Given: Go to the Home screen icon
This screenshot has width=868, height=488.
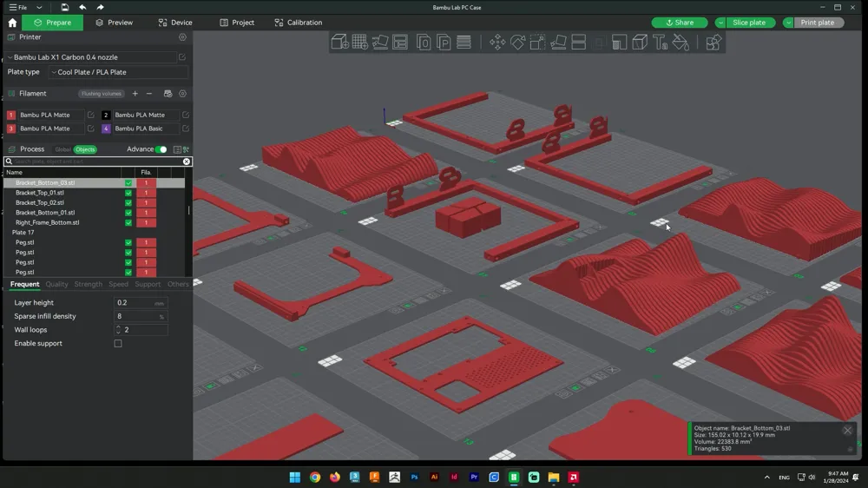Looking at the screenshot, I should (x=12, y=23).
